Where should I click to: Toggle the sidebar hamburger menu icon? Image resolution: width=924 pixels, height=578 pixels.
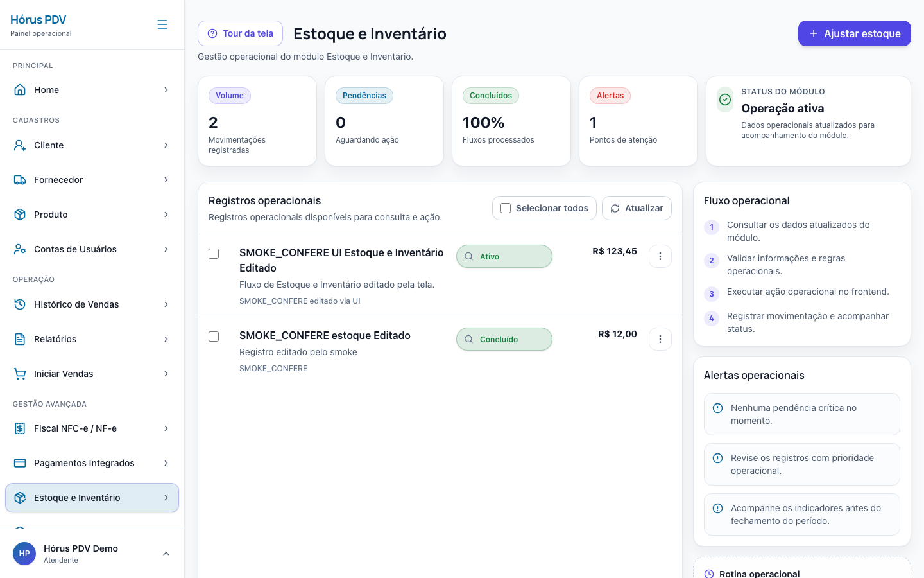point(162,24)
